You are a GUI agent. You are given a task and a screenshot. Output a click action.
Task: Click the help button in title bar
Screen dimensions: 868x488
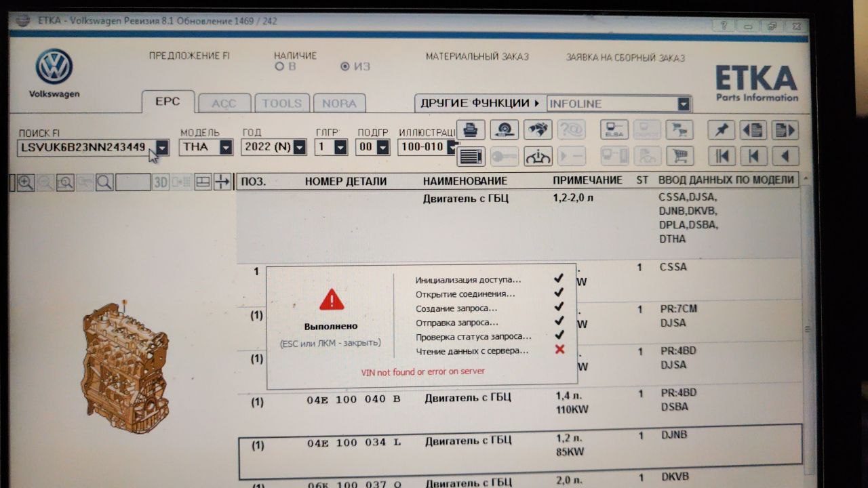pos(724,25)
